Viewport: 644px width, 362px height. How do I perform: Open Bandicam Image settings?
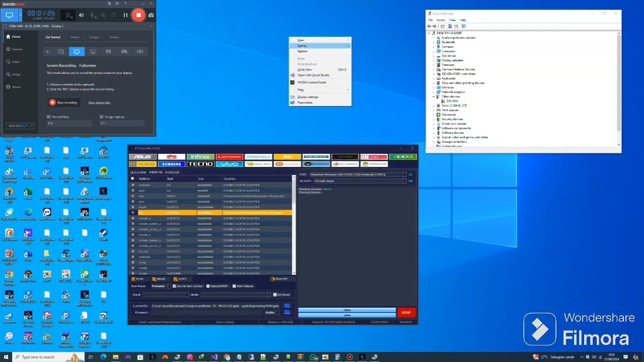pos(14,74)
